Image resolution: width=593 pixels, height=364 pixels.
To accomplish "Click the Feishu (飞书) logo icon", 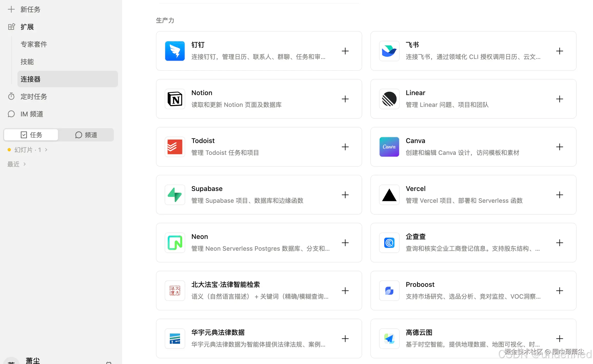I will click(x=389, y=51).
